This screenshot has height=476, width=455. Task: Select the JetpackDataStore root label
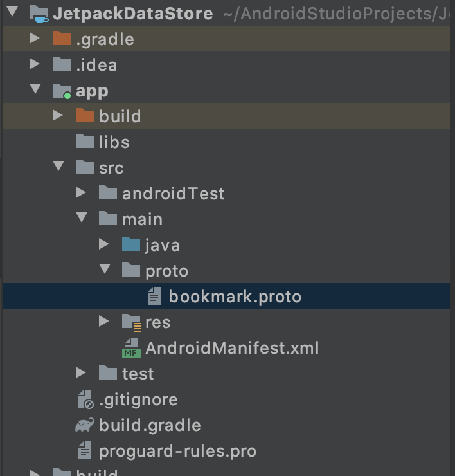133,14
